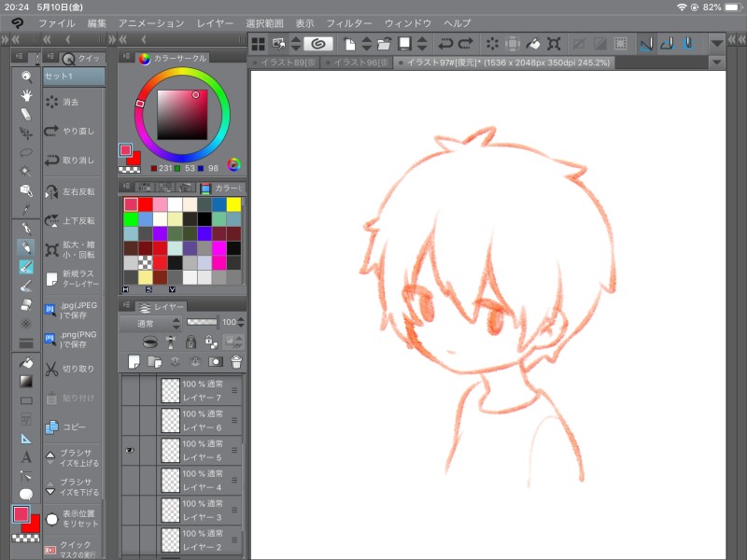Click Lock layer padlock icon

point(190,342)
